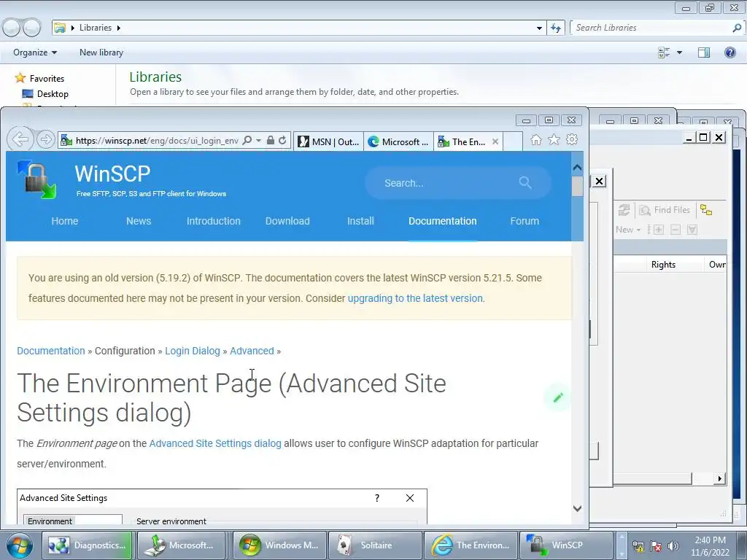Expand the IE address bar autocomplete dropdown arrow
Screen dimensions: 747x560
259,141
